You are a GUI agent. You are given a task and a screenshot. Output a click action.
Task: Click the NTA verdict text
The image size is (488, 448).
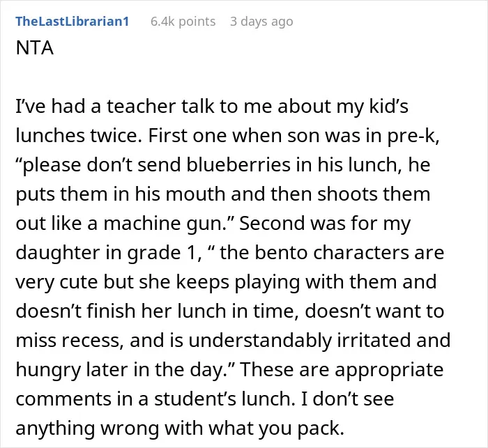pos(35,48)
